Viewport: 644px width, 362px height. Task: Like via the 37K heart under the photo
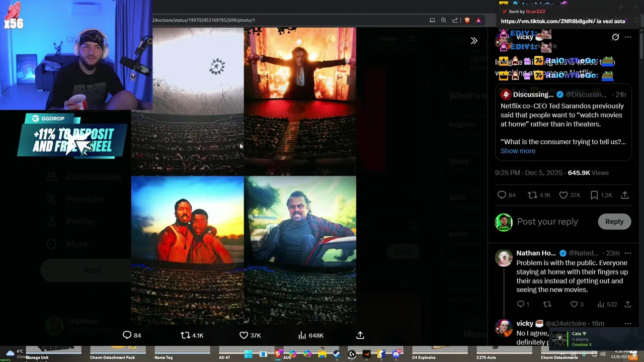pos(244,335)
